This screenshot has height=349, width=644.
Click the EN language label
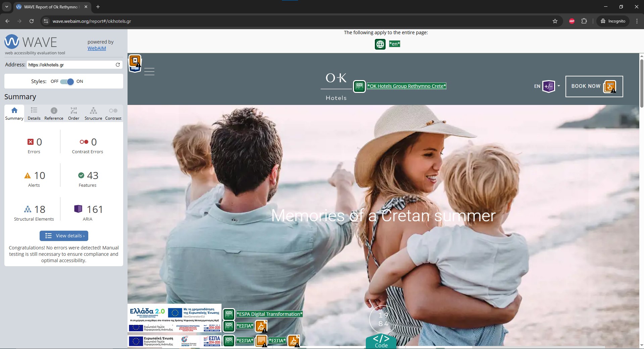537,86
